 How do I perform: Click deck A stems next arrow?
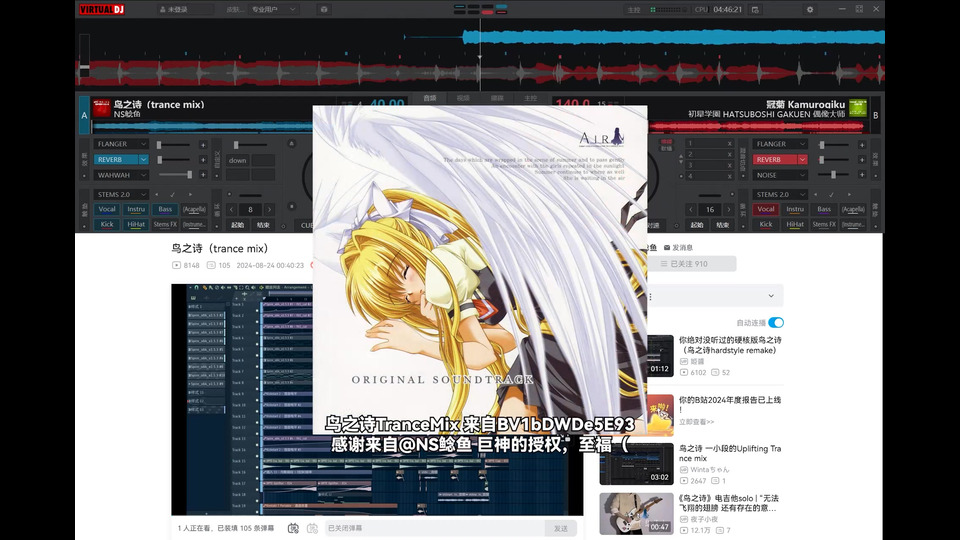tap(190, 195)
